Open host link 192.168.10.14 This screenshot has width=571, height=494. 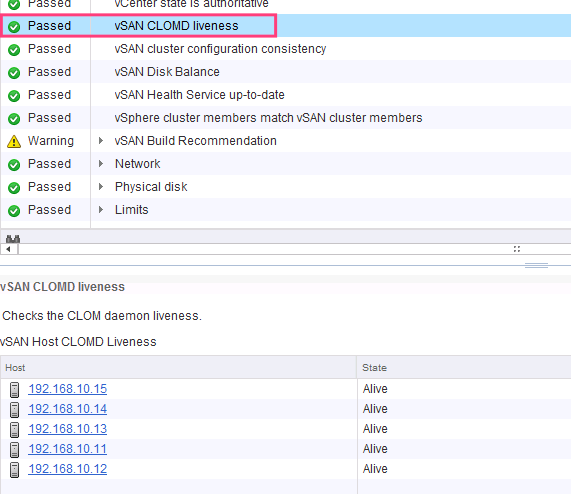(x=68, y=409)
